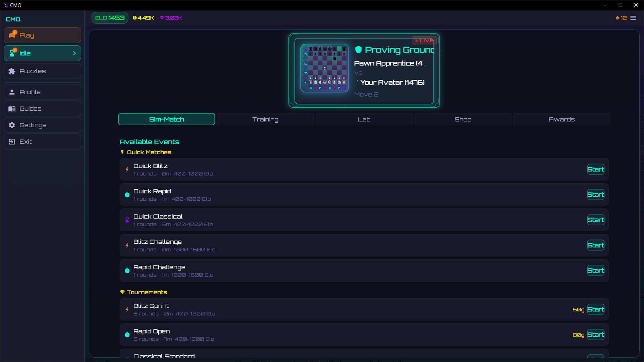The height and width of the screenshot is (362, 644).
Task: Click the gold coin balance icon
Action: point(135,18)
